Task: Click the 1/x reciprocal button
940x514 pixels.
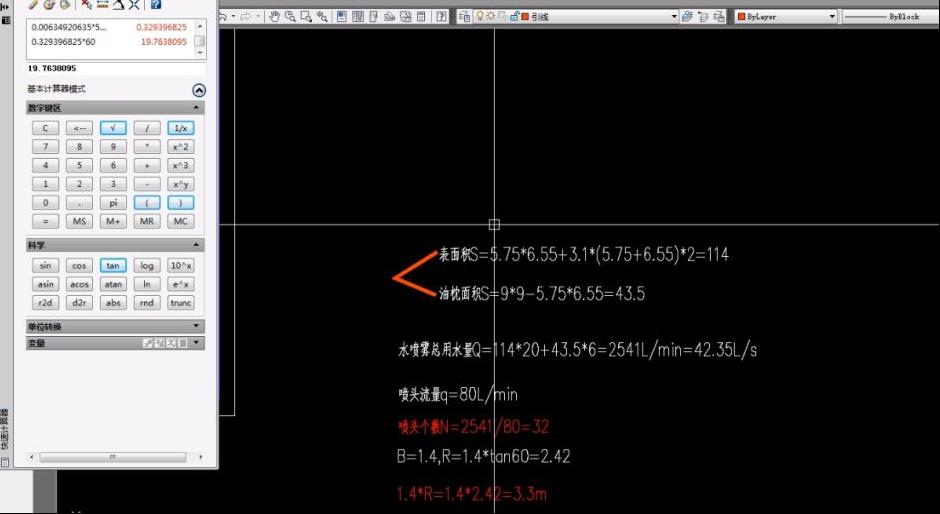Action: pos(180,128)
